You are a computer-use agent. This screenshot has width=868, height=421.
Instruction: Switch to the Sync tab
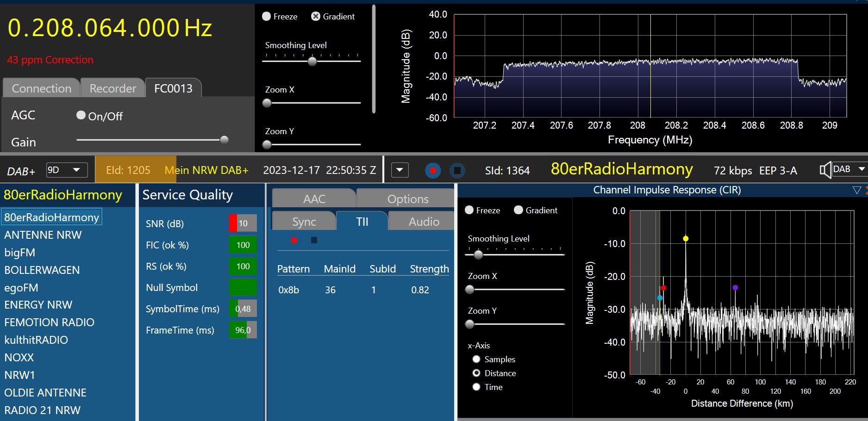coord(304,222)
